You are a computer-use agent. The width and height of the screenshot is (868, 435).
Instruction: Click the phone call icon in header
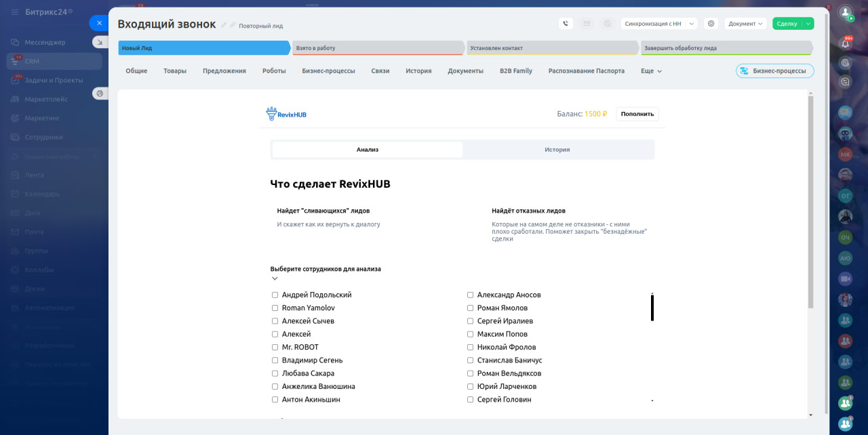click(x=566, y=23)
